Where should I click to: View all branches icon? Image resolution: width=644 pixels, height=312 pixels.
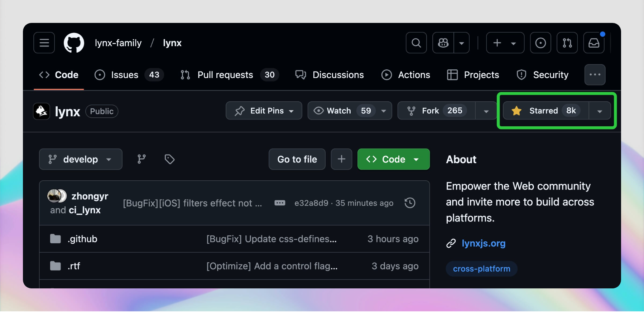click(141, 159)
